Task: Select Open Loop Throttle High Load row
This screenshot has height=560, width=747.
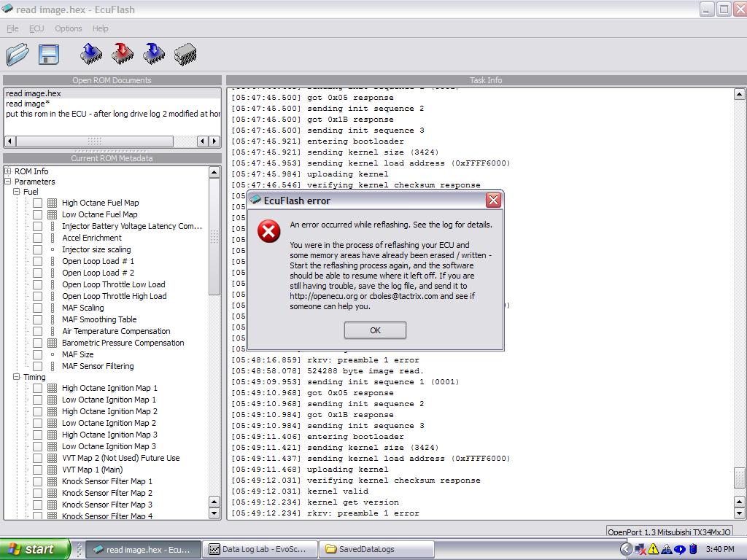Action: [x=115, y=296]
